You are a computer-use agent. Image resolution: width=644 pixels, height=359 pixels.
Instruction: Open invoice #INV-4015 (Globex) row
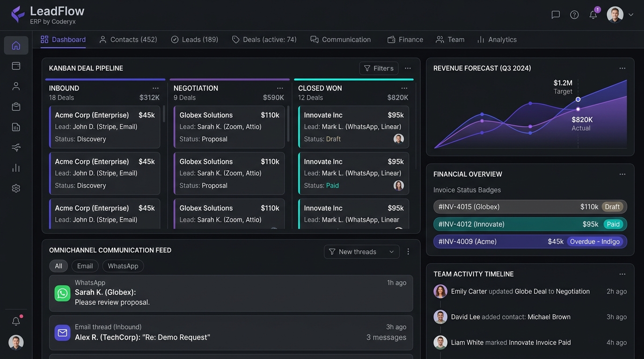(530, 207)
